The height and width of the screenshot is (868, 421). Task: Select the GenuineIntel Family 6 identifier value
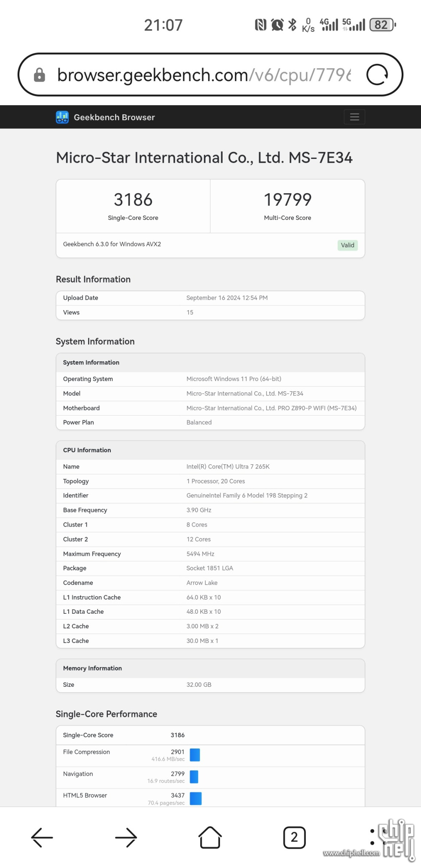247,496
